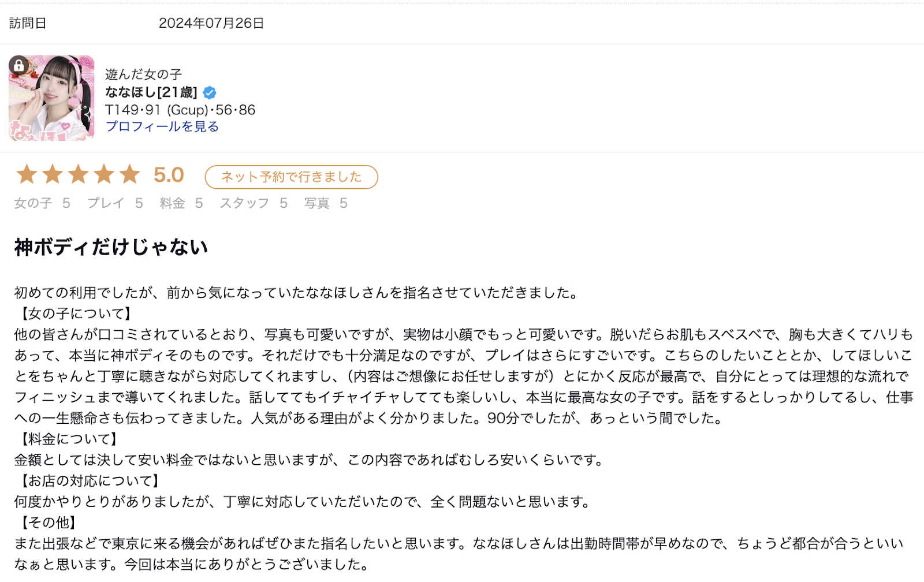
Task: Click the second orange rating star
Action: (53, 174)
